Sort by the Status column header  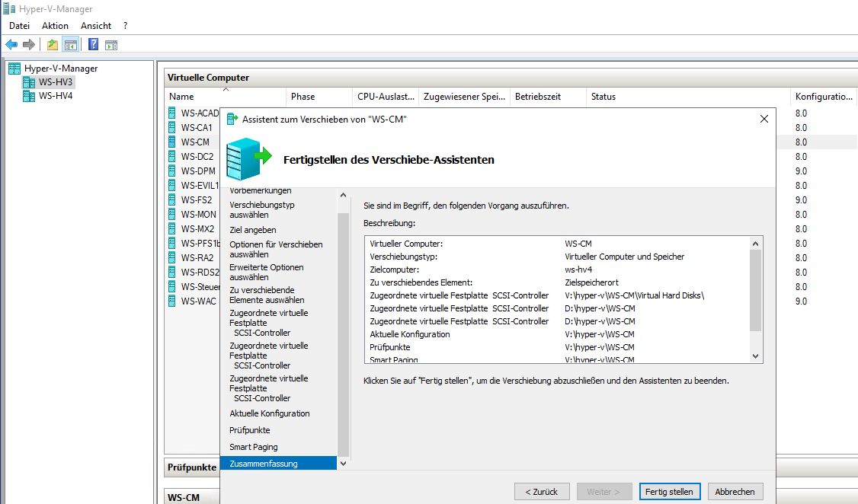688,97
